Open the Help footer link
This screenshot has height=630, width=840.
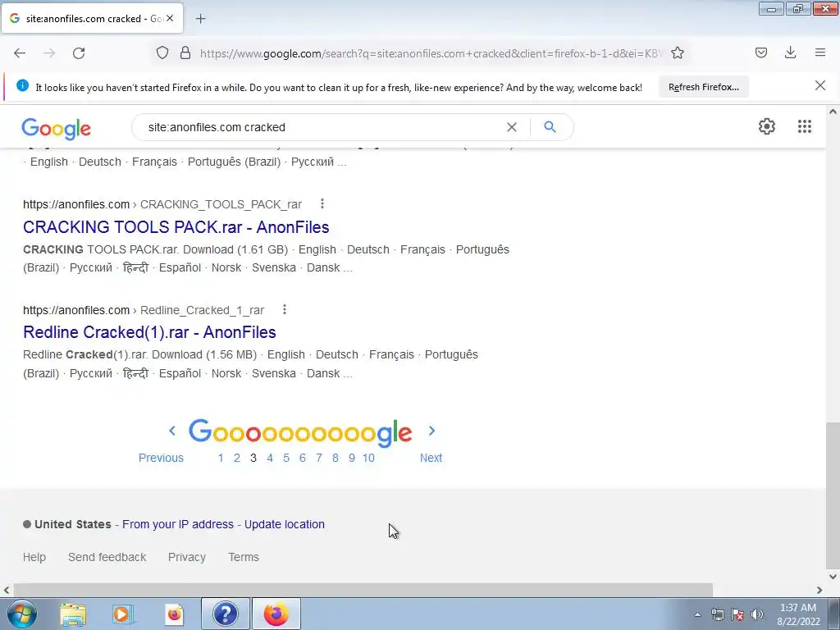34,557
